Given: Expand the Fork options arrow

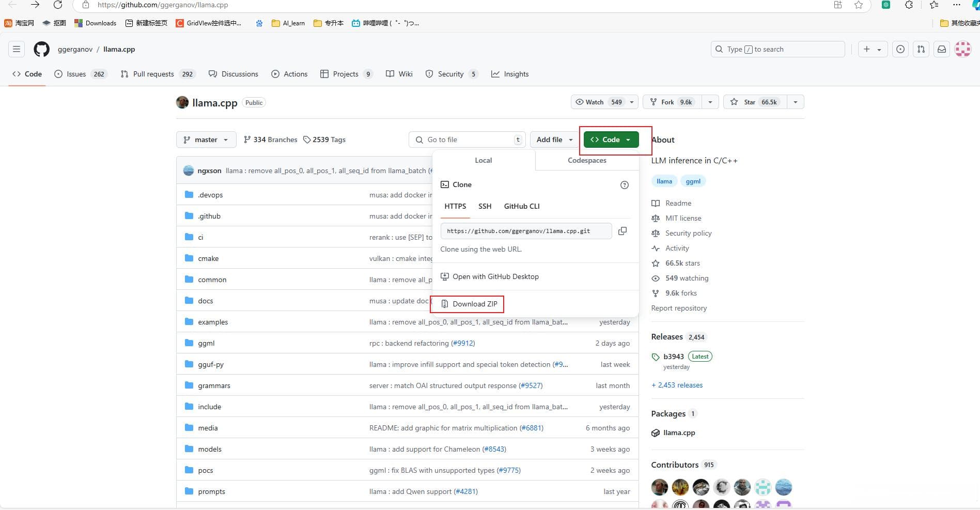Looking at the screenshot, I should (710, 102).
